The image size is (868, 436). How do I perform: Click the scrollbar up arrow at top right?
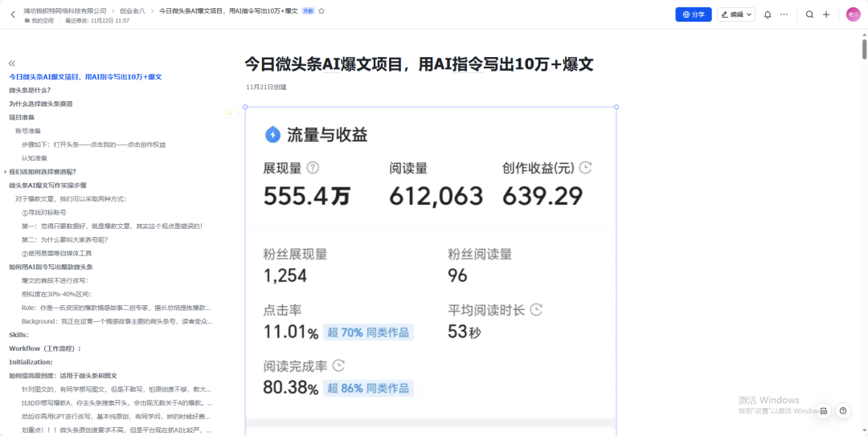tap(864, 34)
